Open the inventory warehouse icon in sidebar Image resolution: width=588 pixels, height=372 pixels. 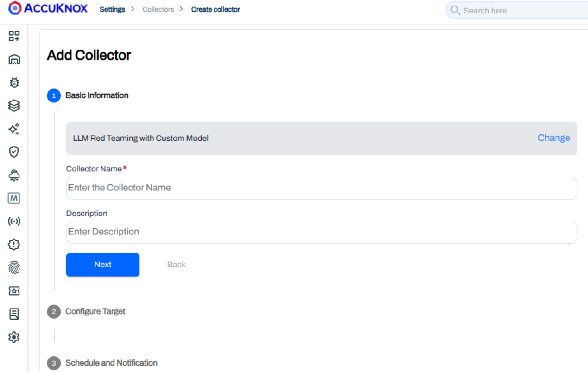pyautogui.click(x=14, y=59)
